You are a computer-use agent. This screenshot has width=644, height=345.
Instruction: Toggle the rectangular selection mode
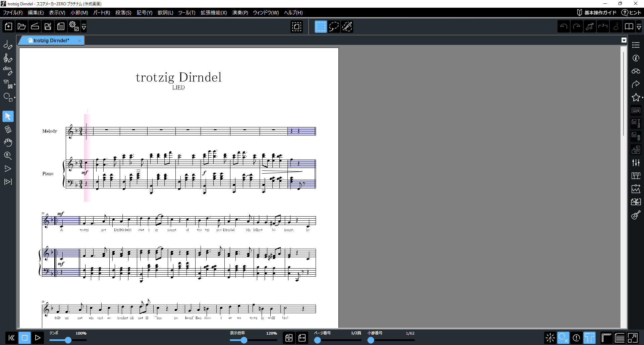321,26
